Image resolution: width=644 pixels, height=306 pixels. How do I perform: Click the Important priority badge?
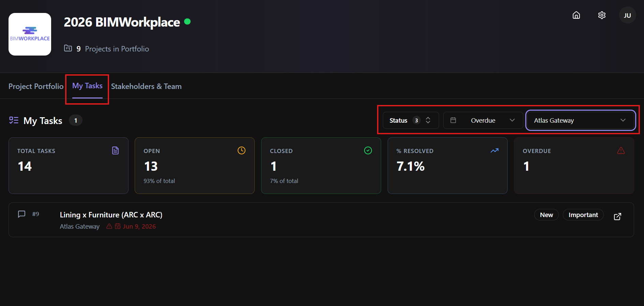click(583, 215)
